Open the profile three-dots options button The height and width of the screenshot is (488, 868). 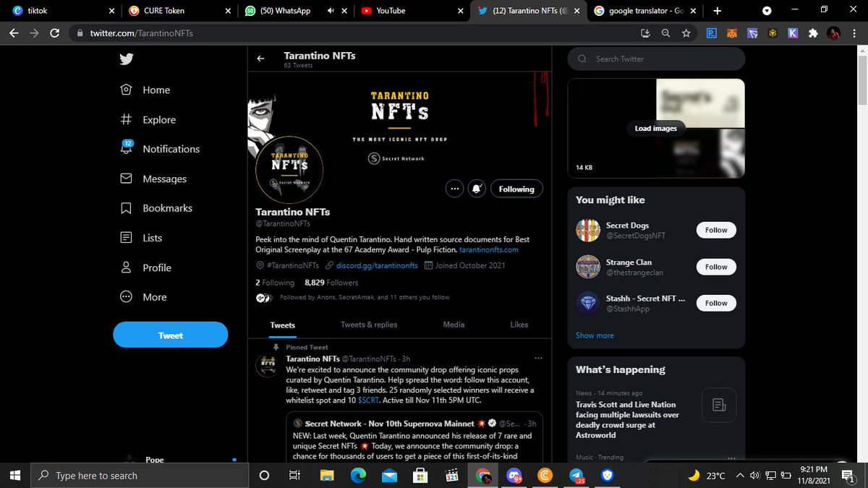[454, 189]
